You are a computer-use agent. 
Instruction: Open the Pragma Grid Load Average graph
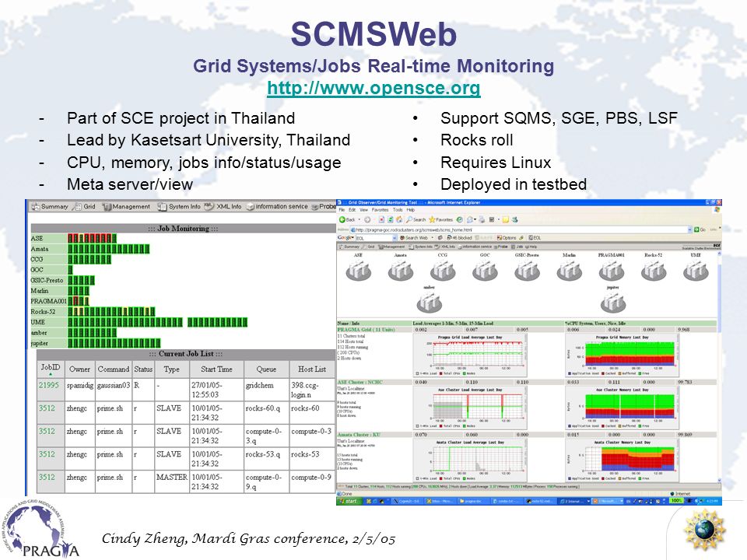[x=470, y=355]
